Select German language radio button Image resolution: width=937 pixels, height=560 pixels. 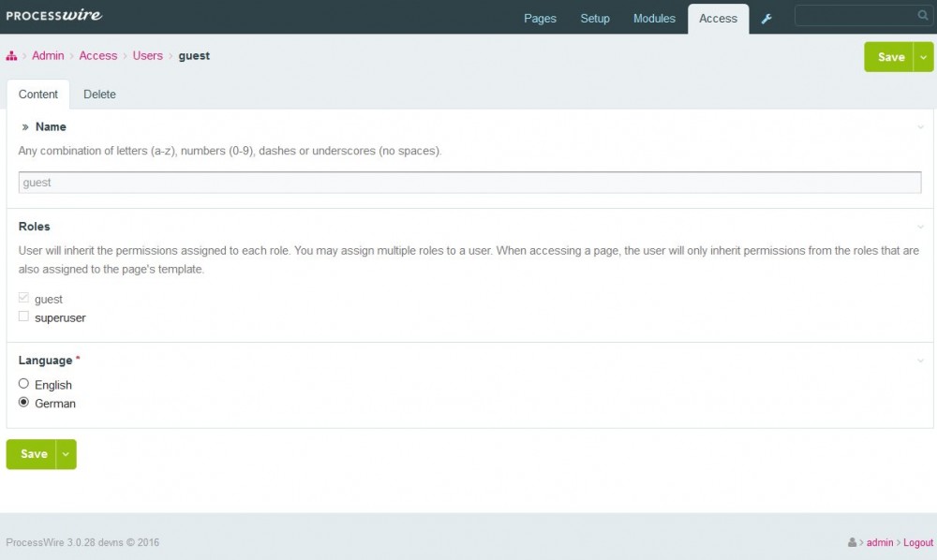click(24, 403)
